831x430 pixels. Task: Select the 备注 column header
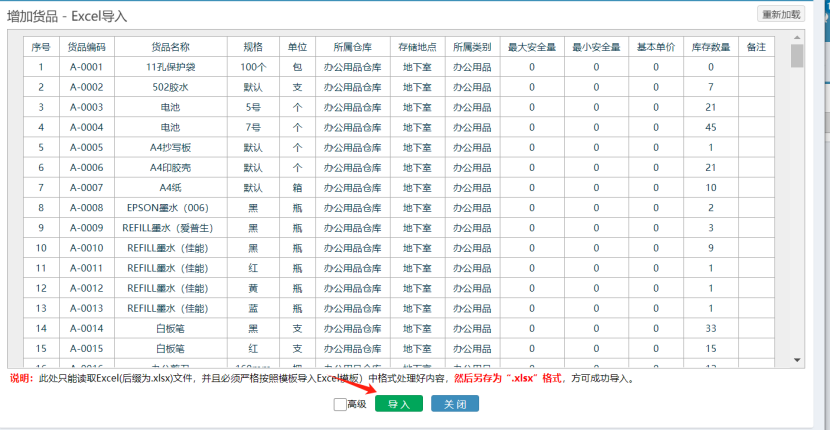click(757, 47)
